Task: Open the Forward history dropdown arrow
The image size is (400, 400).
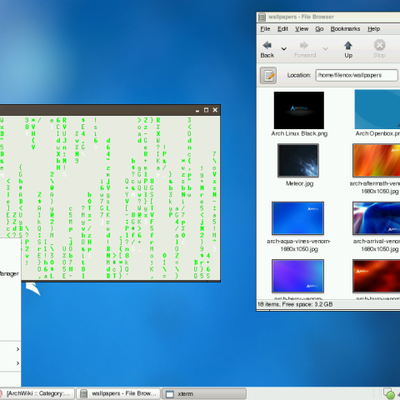Action: pyautogui.click(x=325, y=49)
